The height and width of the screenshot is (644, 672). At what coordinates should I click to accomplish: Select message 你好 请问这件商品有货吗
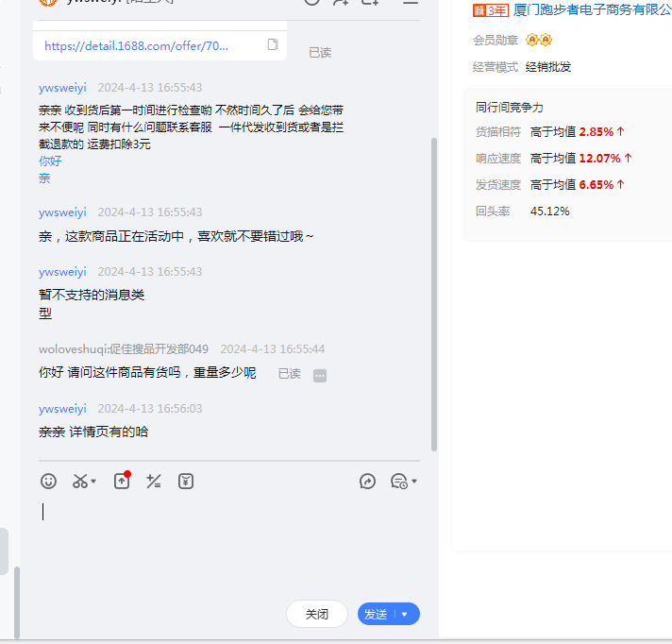(147, 373)
